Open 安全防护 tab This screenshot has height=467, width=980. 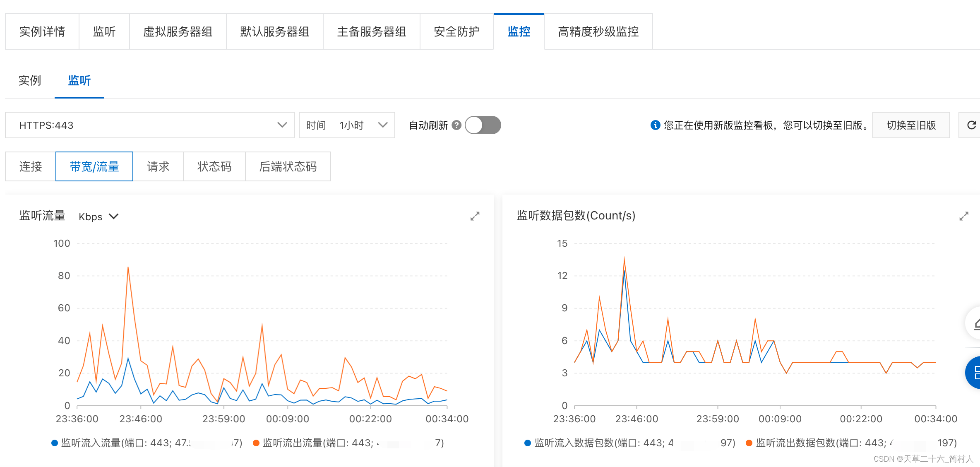pos(457,31)
